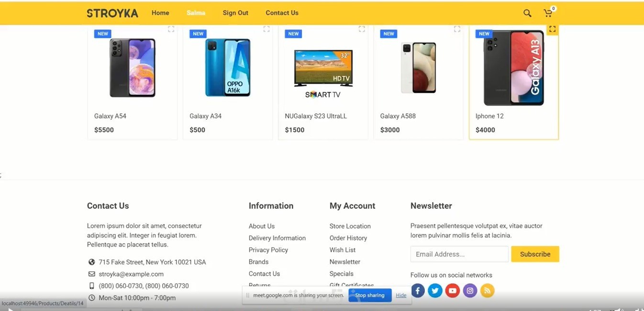Open Contact Us in the Information list
Viewport: 644px width, 311px height.
264,274
